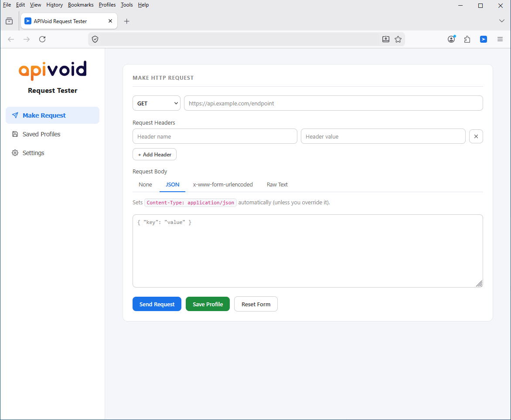Open the View menu
This screenshot has height=420, width=511.
click(x=35, y=5)
